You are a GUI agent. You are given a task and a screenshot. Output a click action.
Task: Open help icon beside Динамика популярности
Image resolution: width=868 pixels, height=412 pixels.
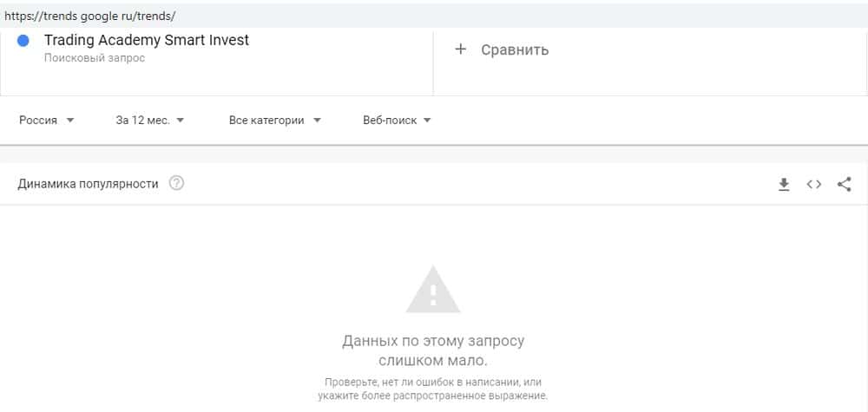click(x=176, y=183)
